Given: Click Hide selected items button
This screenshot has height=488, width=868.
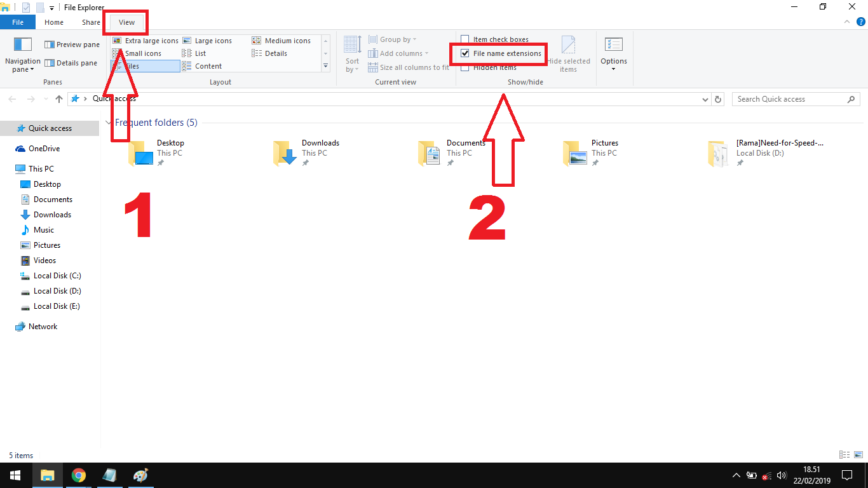Looking at the screenshot, I should [x=568, y=55].
